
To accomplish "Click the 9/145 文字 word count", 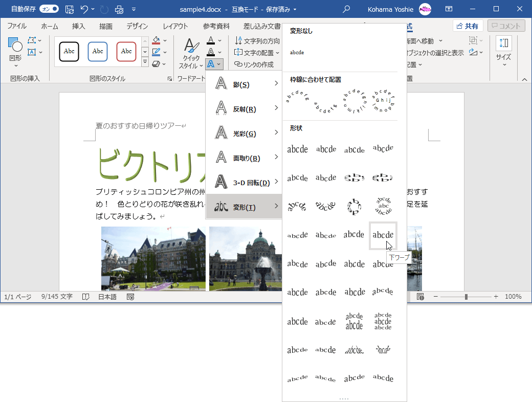I will pos(57,297).
